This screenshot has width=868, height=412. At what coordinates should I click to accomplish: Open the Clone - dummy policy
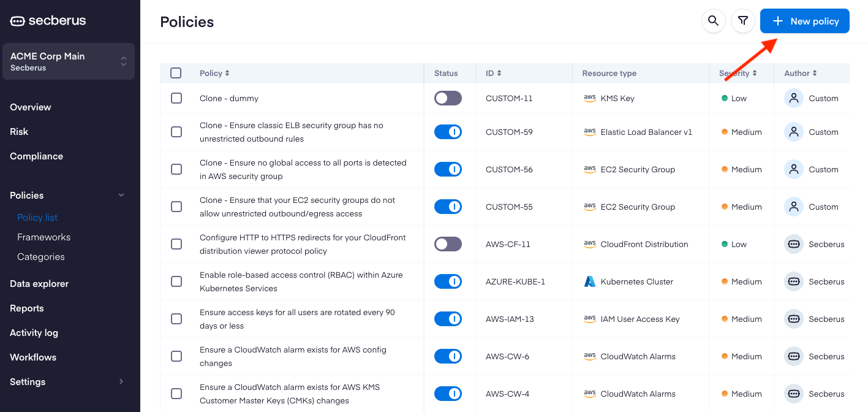(229, 98)
